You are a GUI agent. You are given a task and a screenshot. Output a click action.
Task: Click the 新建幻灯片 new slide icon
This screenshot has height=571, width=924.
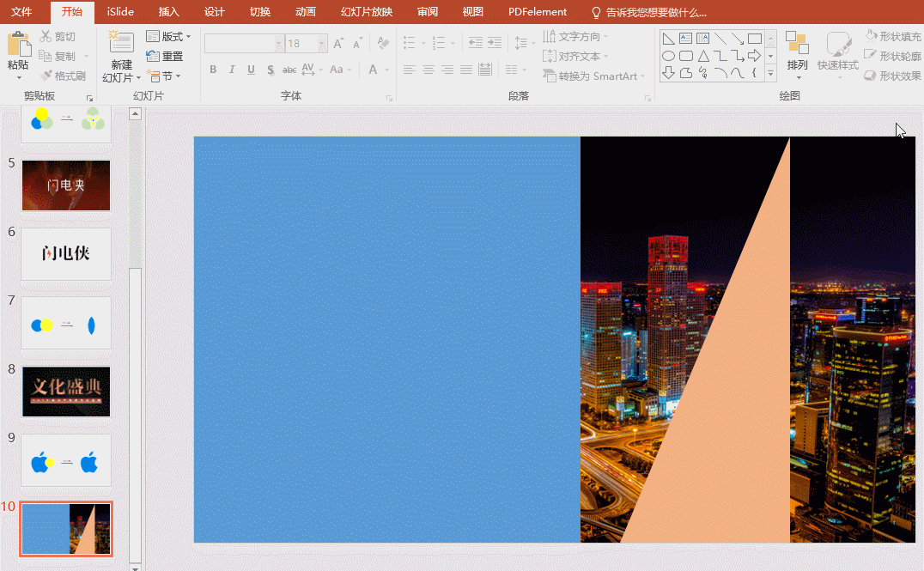tap(121, 42)
